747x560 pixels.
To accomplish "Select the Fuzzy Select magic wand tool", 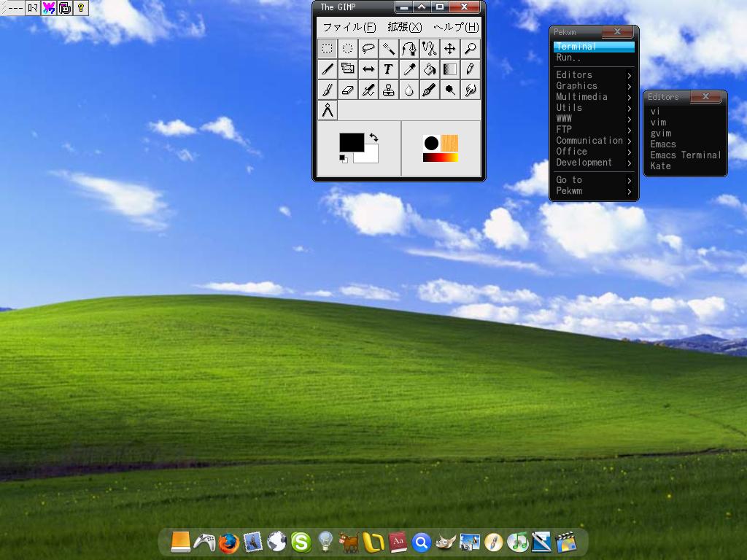I will click(x=389, y=49).
